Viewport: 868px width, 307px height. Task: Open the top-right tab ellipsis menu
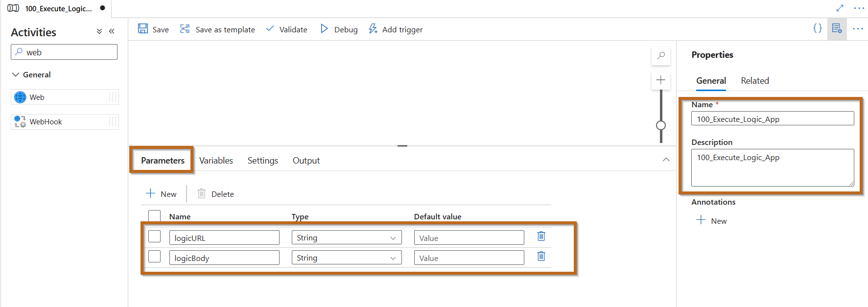pos(859,8)
